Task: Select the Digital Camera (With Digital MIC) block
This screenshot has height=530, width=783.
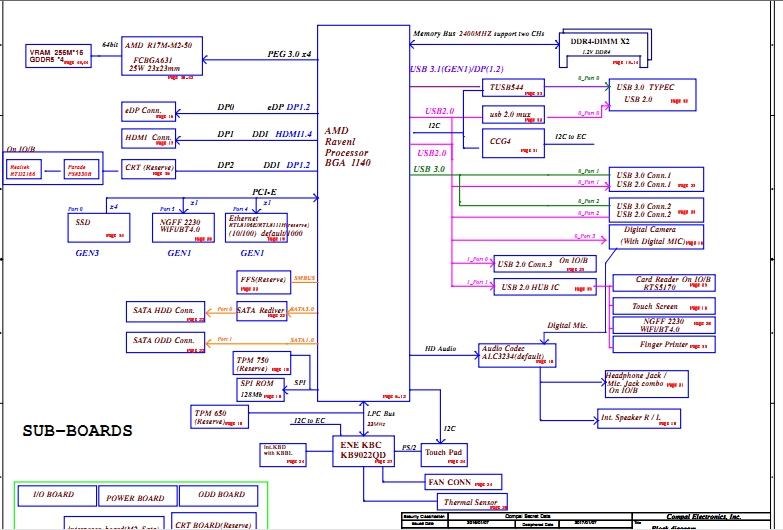Action: coord(656,237)
